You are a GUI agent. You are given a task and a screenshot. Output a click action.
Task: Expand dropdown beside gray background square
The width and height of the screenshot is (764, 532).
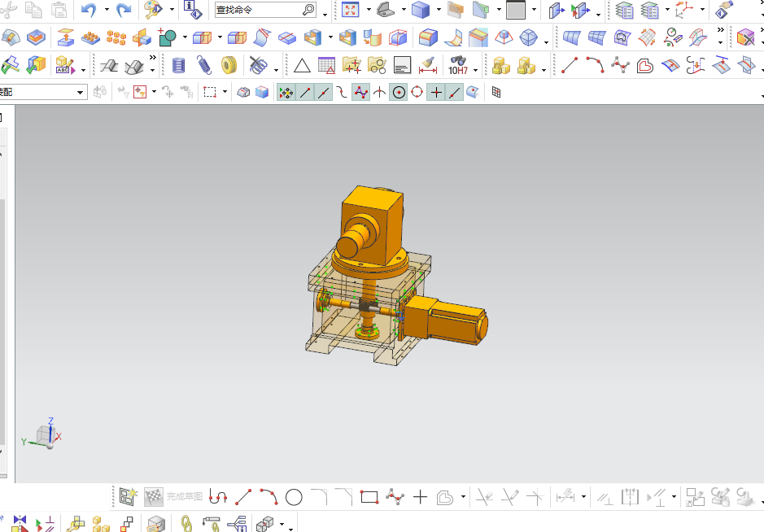[534, 9]
